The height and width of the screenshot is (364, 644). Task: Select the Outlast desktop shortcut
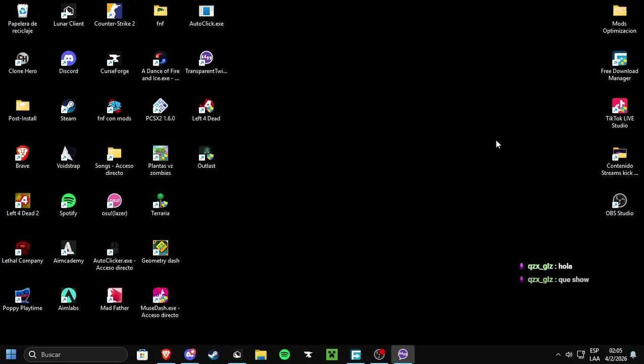coord(206,158)
